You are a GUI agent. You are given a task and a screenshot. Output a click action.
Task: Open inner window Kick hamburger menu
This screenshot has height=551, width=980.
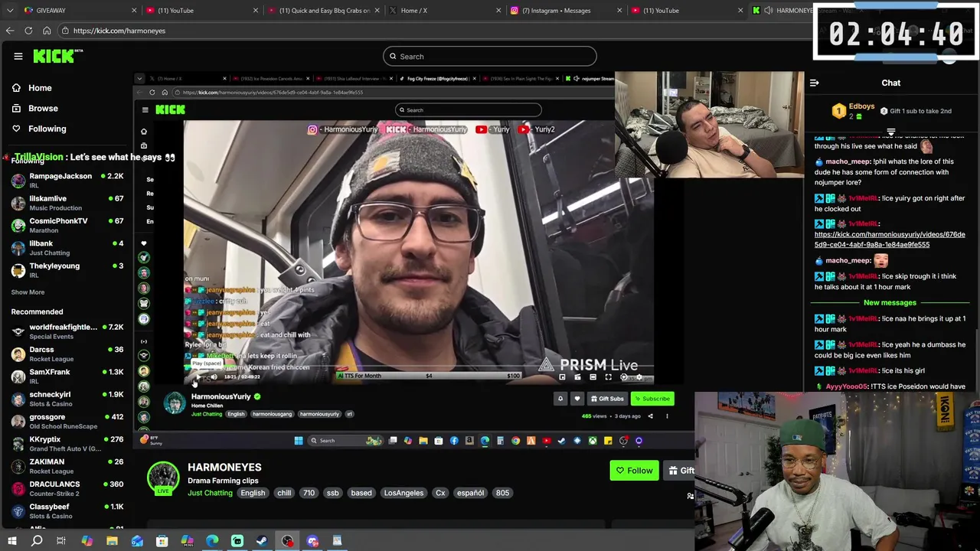145,110
